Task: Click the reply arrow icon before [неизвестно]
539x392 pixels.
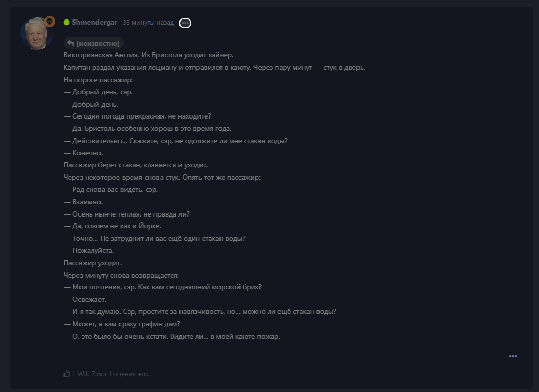Action: tap(71, 43)
